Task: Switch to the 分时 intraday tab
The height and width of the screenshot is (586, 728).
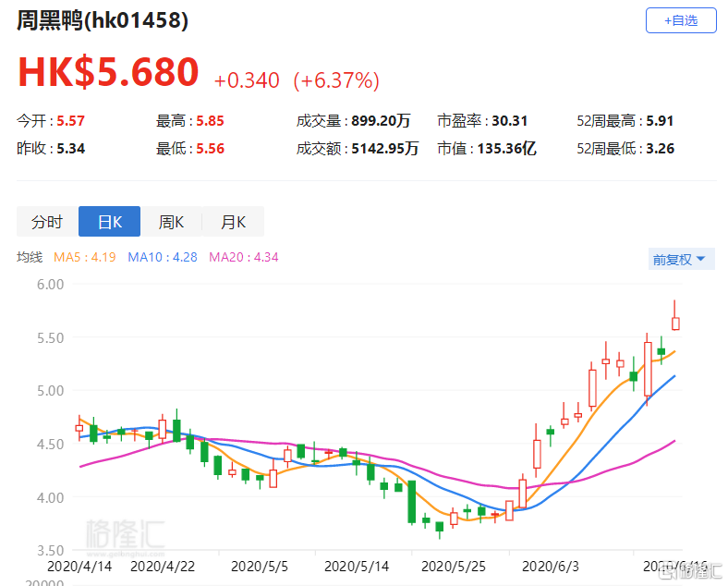Action: click(x=47, y=222)
